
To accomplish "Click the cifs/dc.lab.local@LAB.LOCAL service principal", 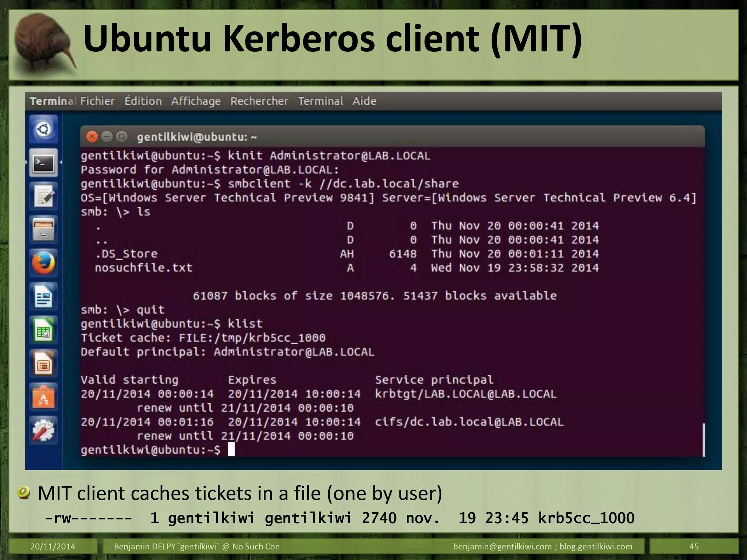I will point(469,422).
